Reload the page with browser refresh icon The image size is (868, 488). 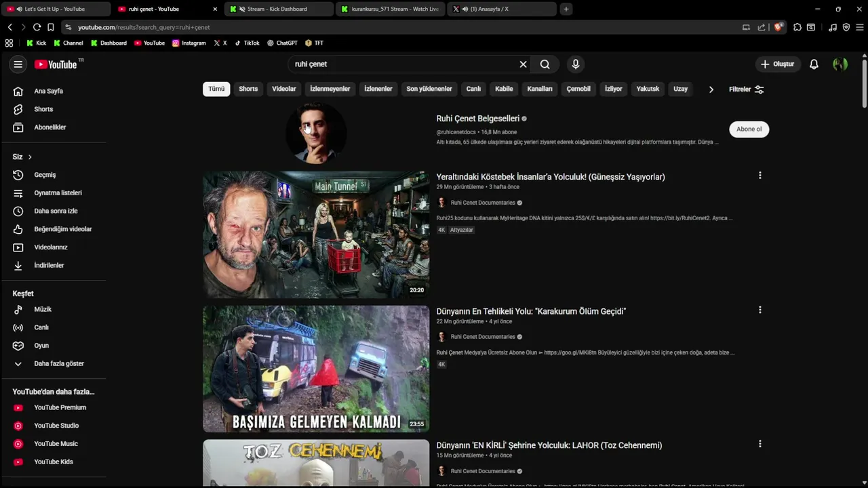(x=37, y=27)
